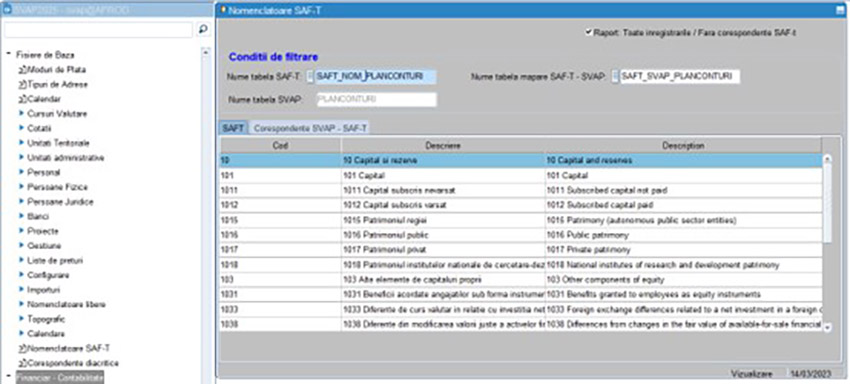Click the Vizualizare status bar label
The height and width of the screenshot is (384, 850).
point(751,374)
